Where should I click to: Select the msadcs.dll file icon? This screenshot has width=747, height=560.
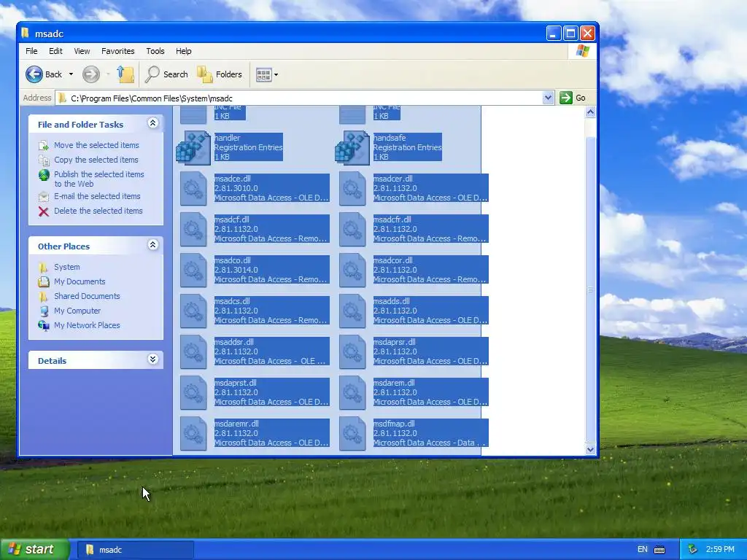coord(193,311)
